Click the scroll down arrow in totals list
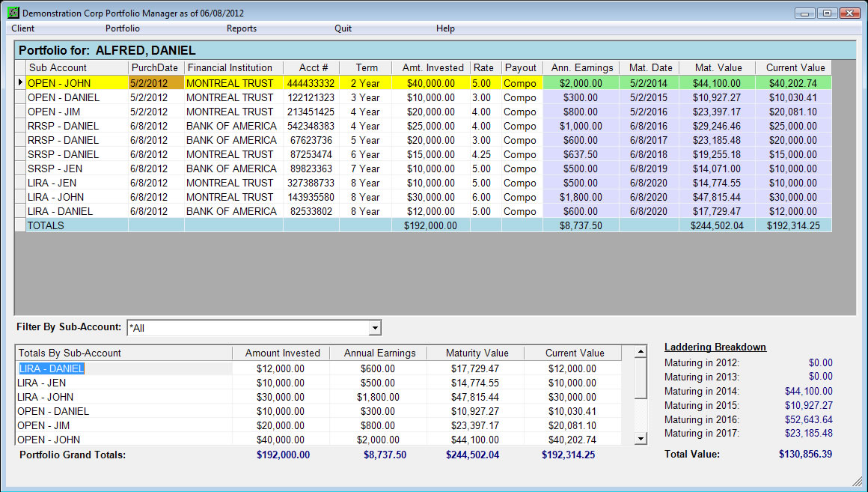Image resolution: width=868 pixels, height=492 pixels. click(641, 439)
